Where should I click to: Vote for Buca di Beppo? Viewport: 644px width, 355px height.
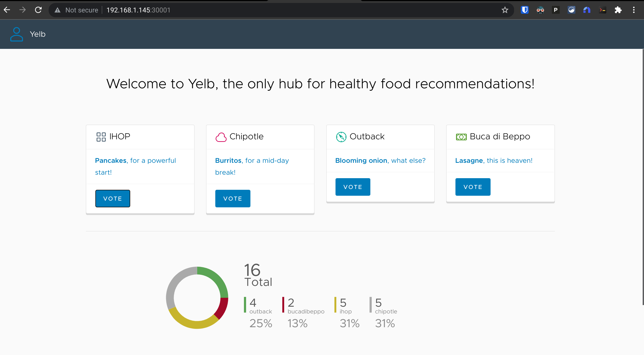[473, 187]
